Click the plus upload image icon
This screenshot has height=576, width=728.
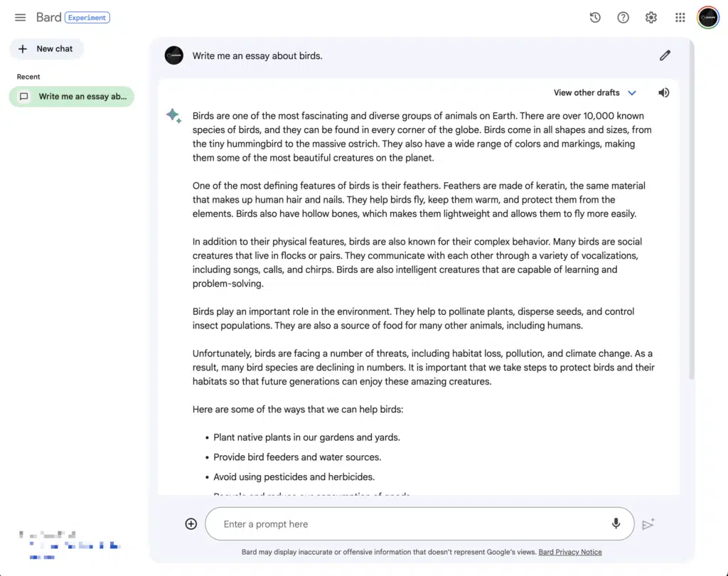(191, 524)
